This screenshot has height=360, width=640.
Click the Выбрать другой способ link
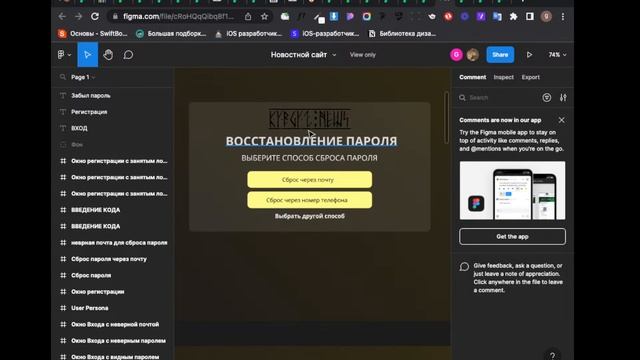tap(309, 216)
